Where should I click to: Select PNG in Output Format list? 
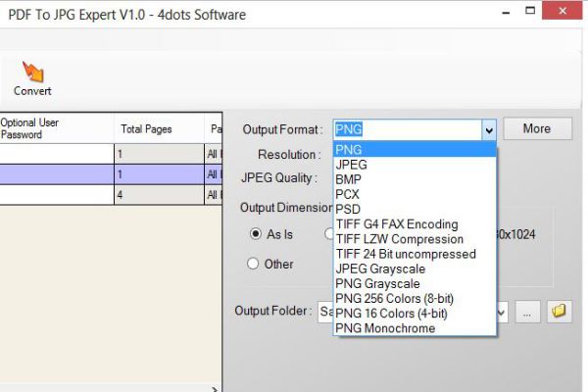pos(415,150)
